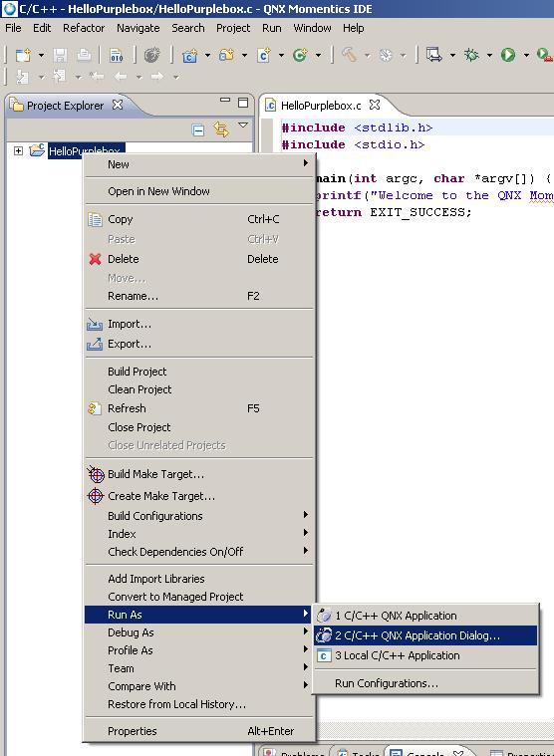This screenshot has width=554, height=756.
Task: Click the bomb-shaped toolbar icon
Action: (x=151, y=55)
